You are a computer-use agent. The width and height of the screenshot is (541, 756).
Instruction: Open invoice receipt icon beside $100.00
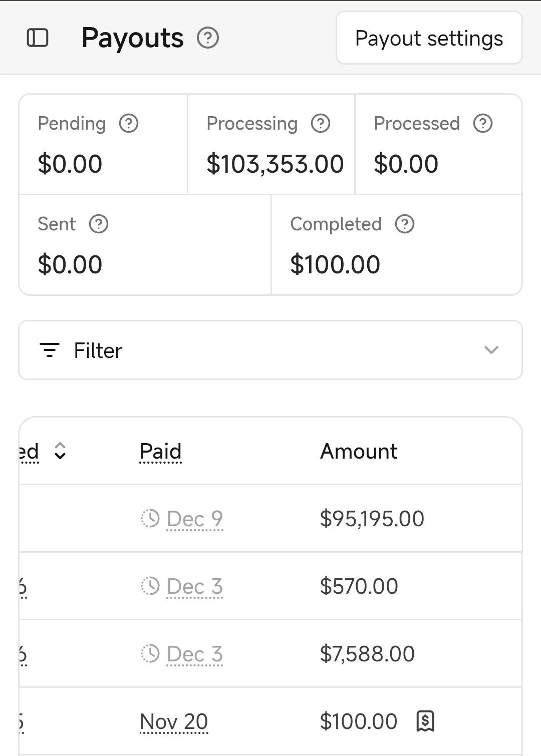point(425,721)
